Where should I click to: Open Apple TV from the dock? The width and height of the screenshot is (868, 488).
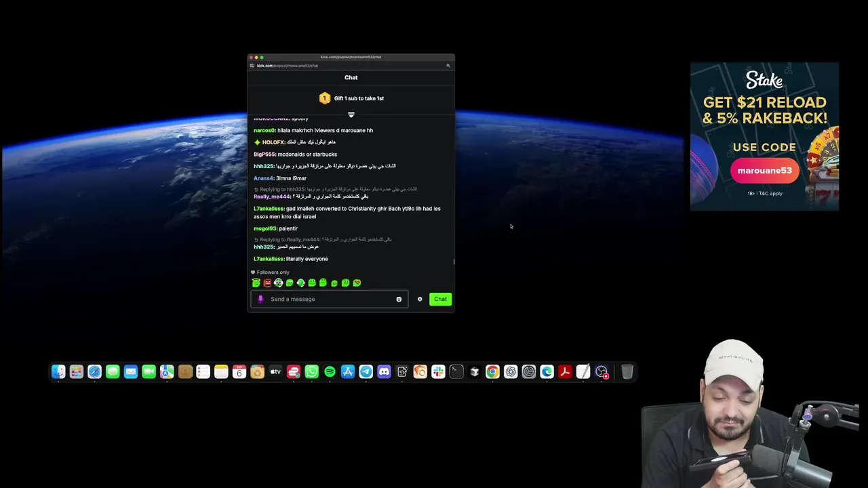tap(275, 371)
